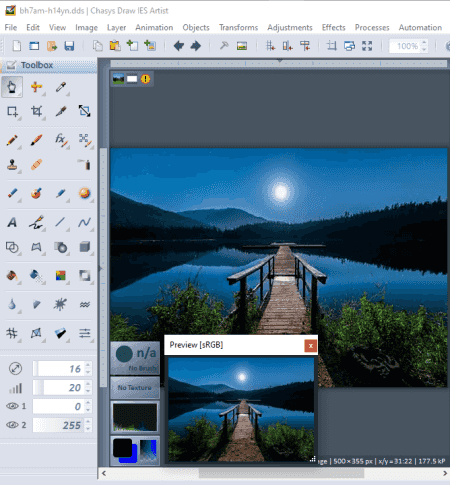Click the hammer tools icon in toolbar
Image resolution: width=450 pixels, height=485 pixels.
(224, 45)
